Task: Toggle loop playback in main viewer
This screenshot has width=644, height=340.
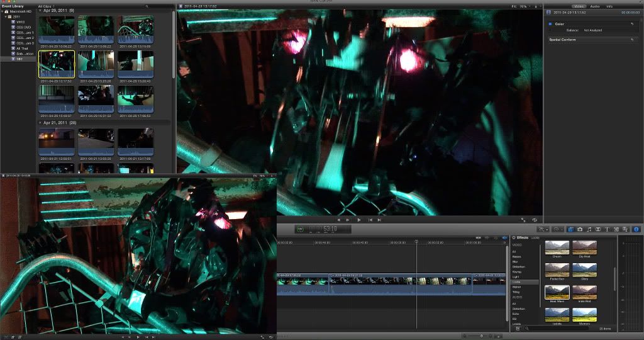Action: pyautogui.click(x=535, y=220)
